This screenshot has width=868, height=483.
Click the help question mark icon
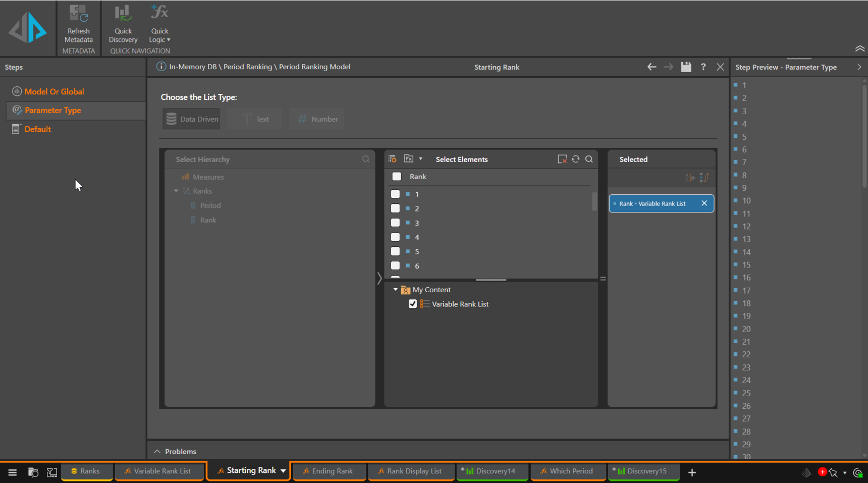pos(703,67)
